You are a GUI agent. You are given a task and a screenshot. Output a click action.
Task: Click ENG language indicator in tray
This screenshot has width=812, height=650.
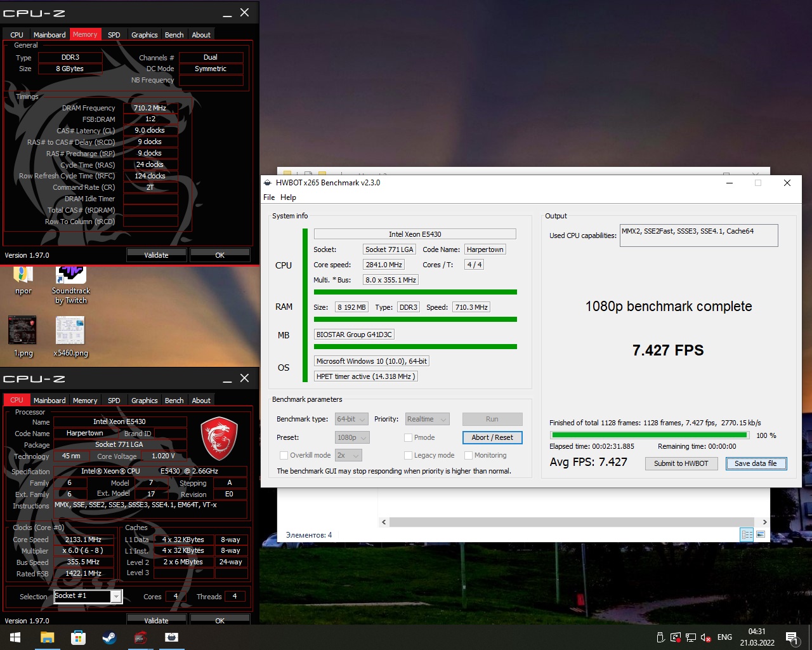(x=724, y=637)
